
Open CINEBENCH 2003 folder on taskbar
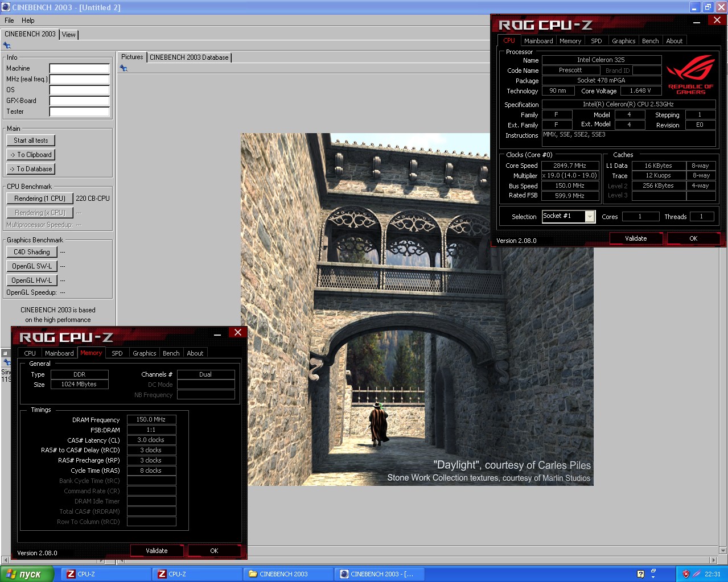click(288, 574)
